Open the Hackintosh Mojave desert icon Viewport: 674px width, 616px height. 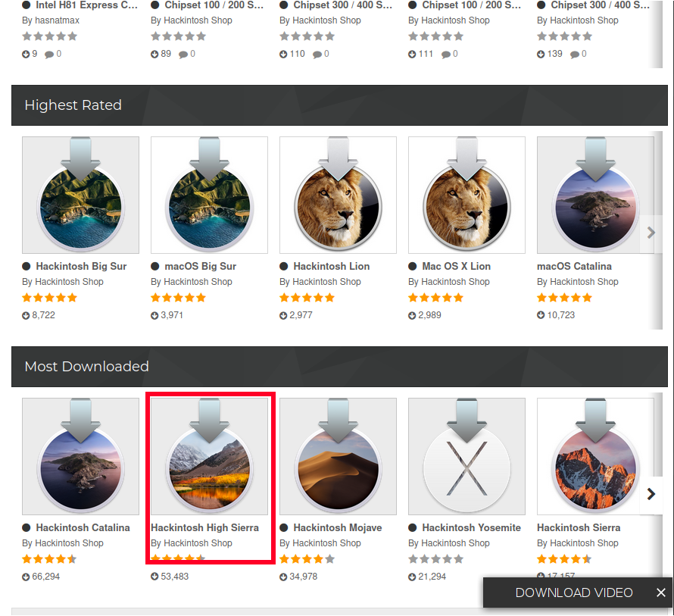pos(338,457)
